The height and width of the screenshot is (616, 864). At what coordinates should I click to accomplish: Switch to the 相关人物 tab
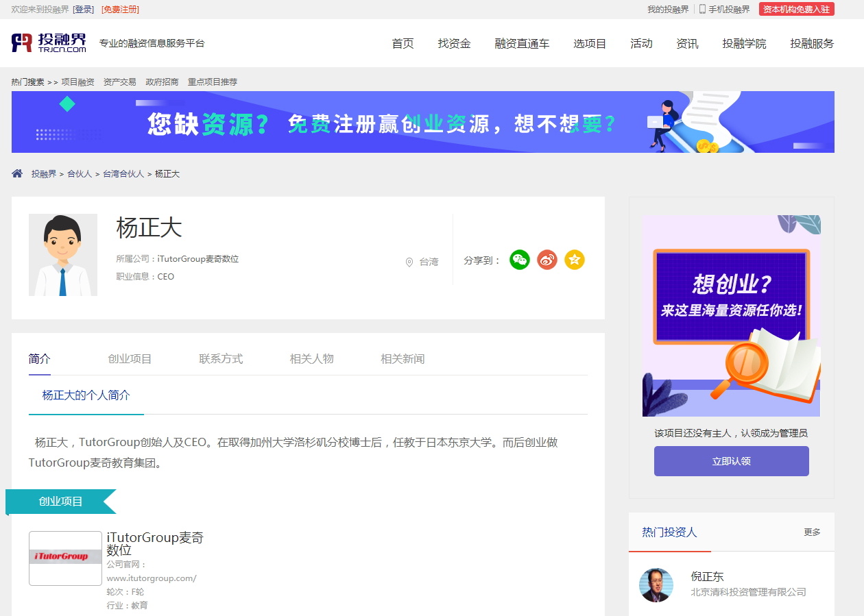pyautogui.click(x=312, y=358)
